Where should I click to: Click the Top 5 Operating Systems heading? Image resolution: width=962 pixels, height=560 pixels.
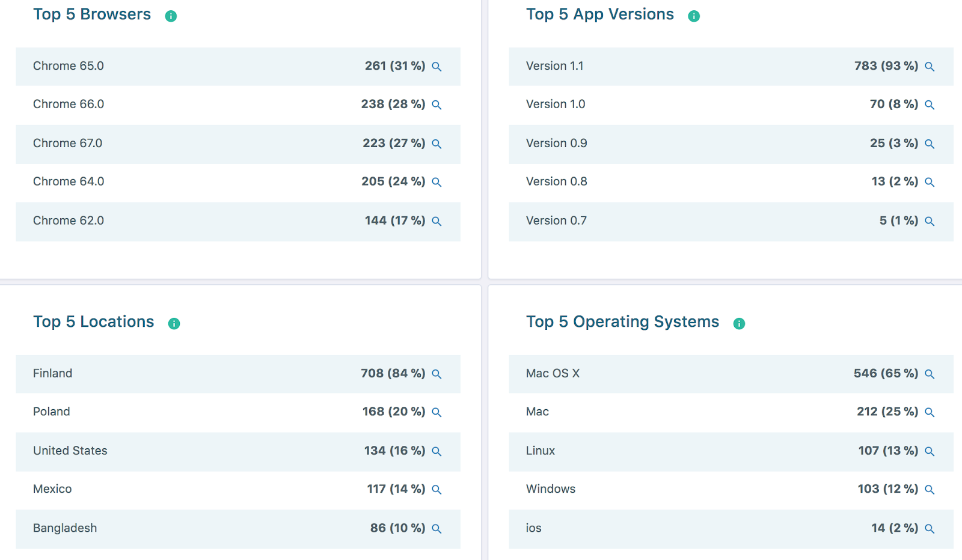point(623,322)
